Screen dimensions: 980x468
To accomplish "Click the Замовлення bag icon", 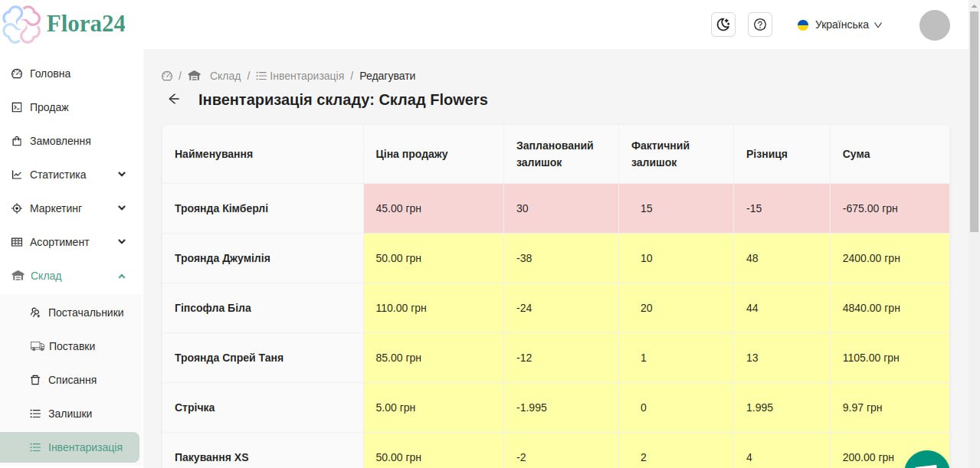I will pos(17,141).
